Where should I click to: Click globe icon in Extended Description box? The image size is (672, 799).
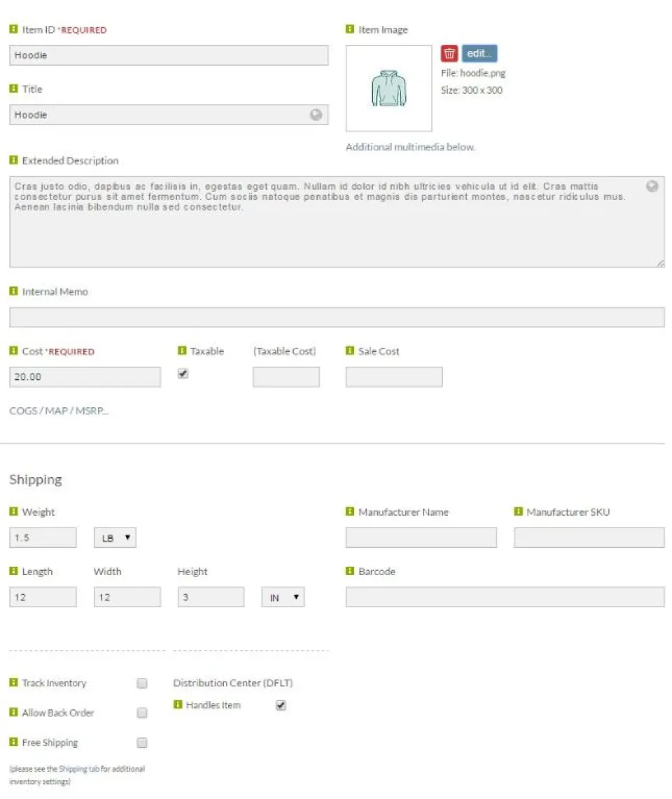pyautogui.click(x=652, y=186)
